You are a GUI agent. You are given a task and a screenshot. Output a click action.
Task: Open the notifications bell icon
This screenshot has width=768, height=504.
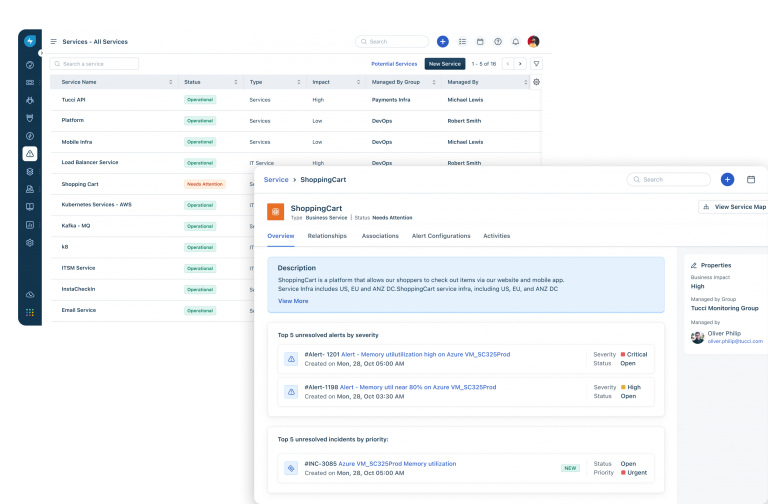tap(515, 42)
